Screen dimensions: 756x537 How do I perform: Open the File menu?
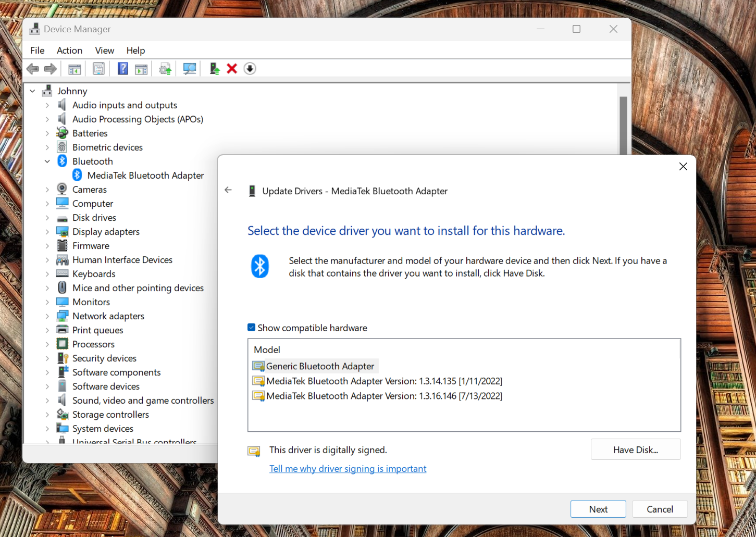point(38,51)
